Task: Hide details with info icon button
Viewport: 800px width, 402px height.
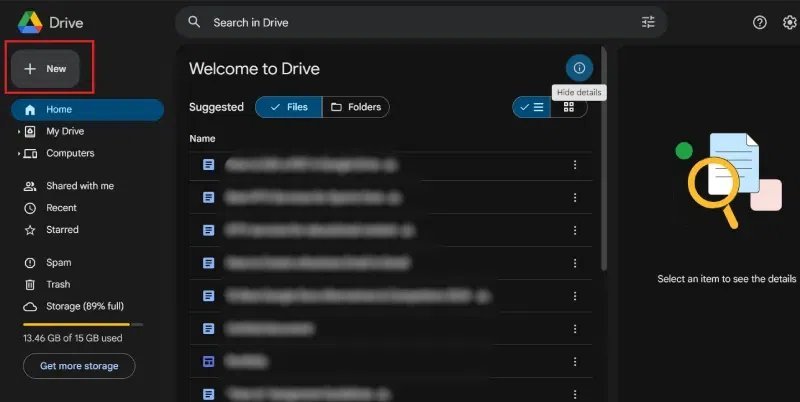Action: [x=579, y=68]
